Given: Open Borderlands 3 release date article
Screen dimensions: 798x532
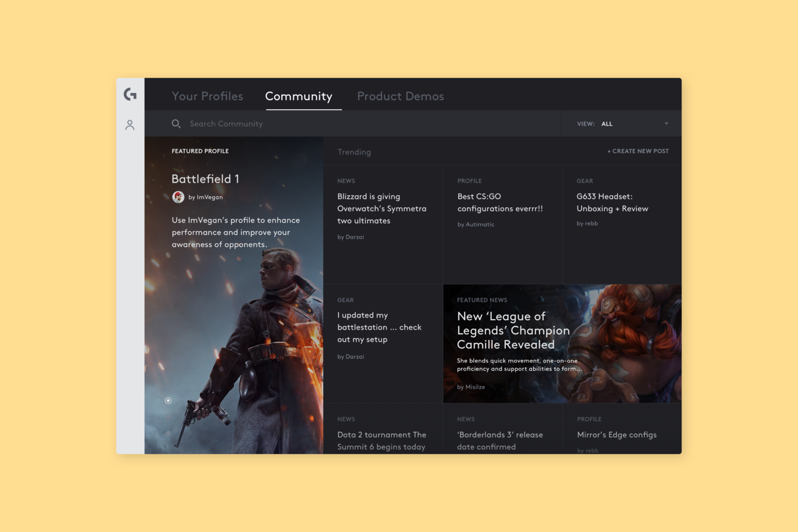Looking at the screenshot, I should (500, 441).
